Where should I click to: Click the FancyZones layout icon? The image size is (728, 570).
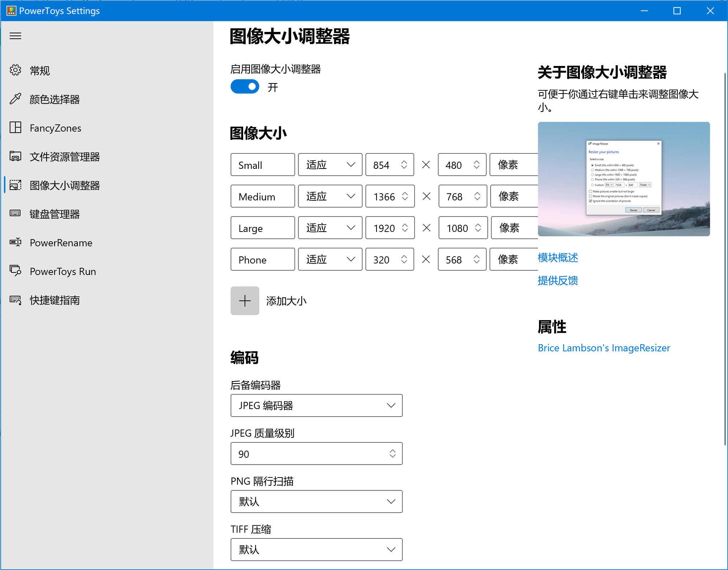point(15,128)
